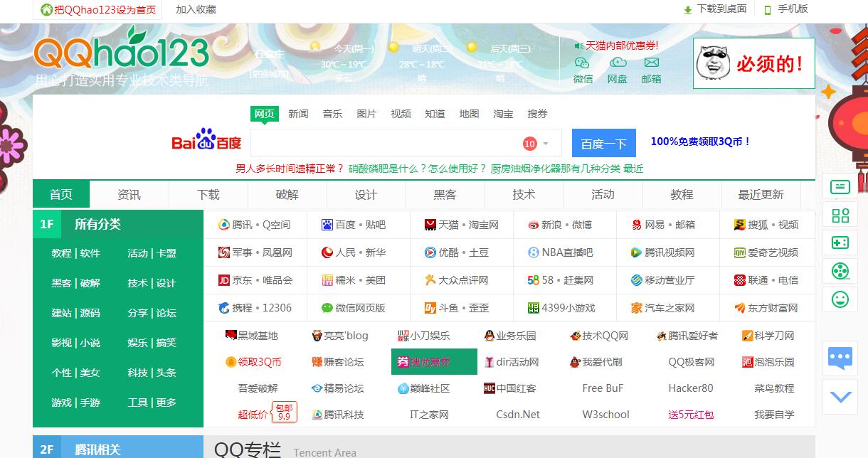Open 搜狐 • 视频 link
Screen dimensions: 868x458
[766, 225]
